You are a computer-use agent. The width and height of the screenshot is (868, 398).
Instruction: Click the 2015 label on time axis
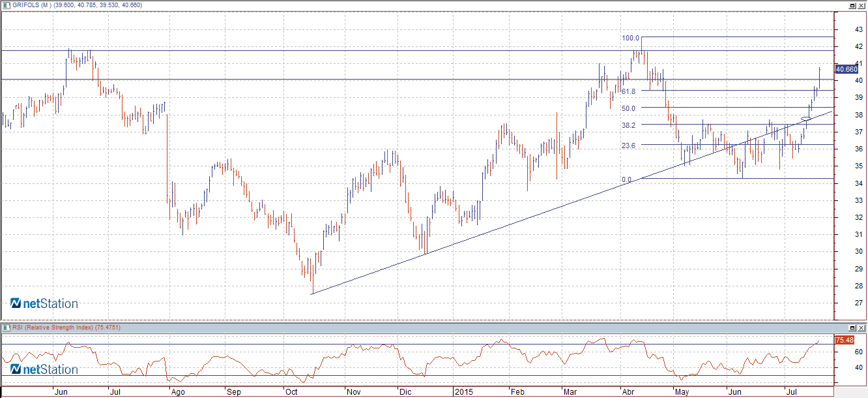tap(463, 393)
